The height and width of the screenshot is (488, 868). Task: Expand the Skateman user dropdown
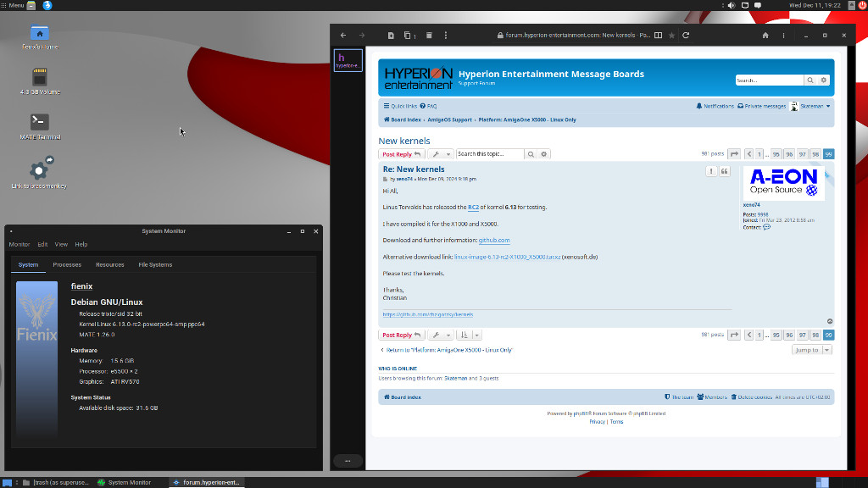coord(810,106)
